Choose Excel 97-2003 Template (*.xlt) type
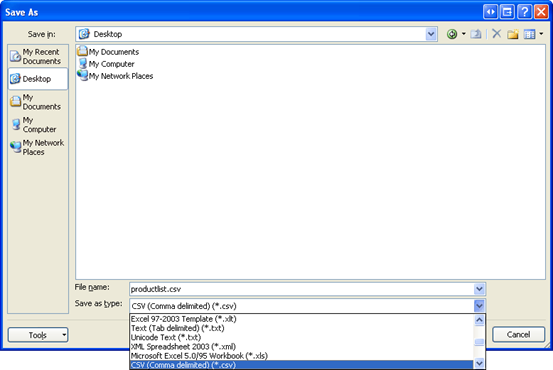The image size is (553, 370). [302, 319]
